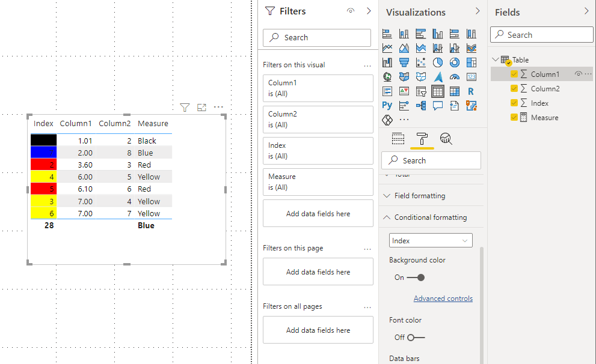Open more options for Filters on all pages

pos(367,307)
